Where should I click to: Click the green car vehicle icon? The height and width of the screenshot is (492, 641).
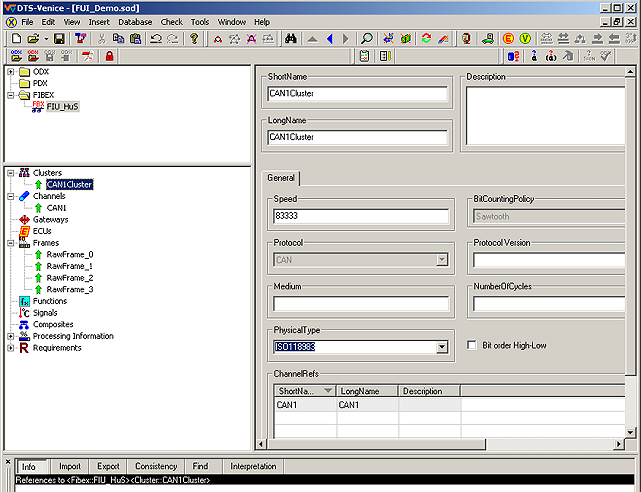487,39
